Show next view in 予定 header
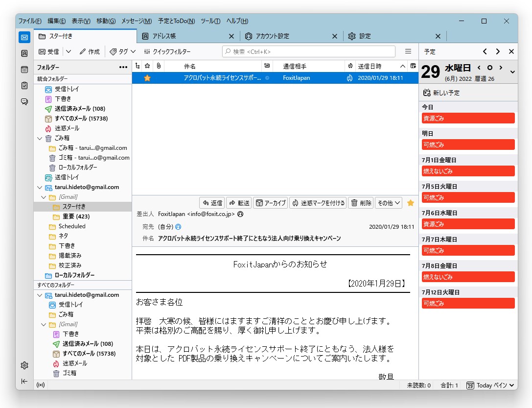Image resolution: width=532 pixels, height=408 pixels. pyautogui.click(x=498, y=51)
